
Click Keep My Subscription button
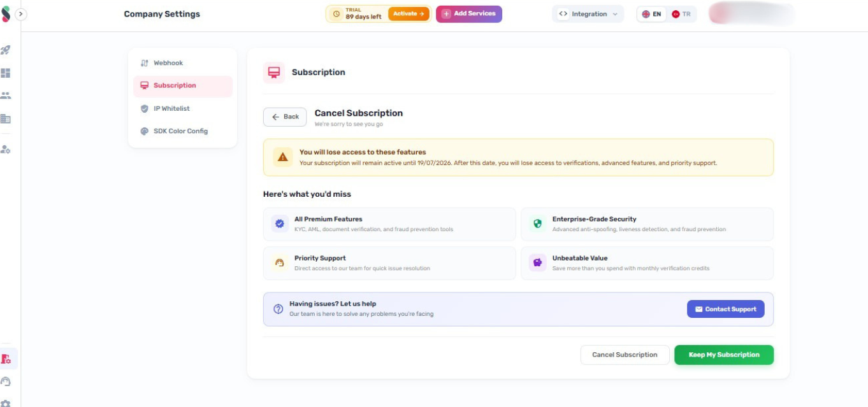point(724,355)
